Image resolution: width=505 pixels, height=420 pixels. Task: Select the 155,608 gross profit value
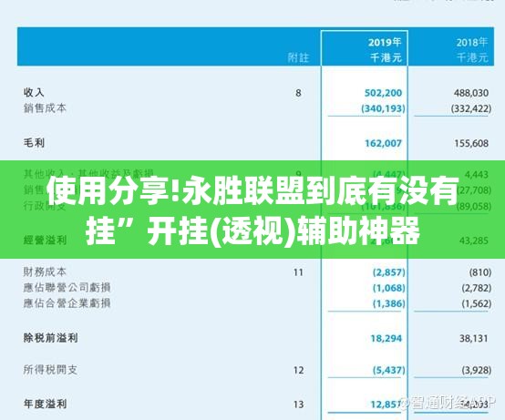tap(471, 143)
